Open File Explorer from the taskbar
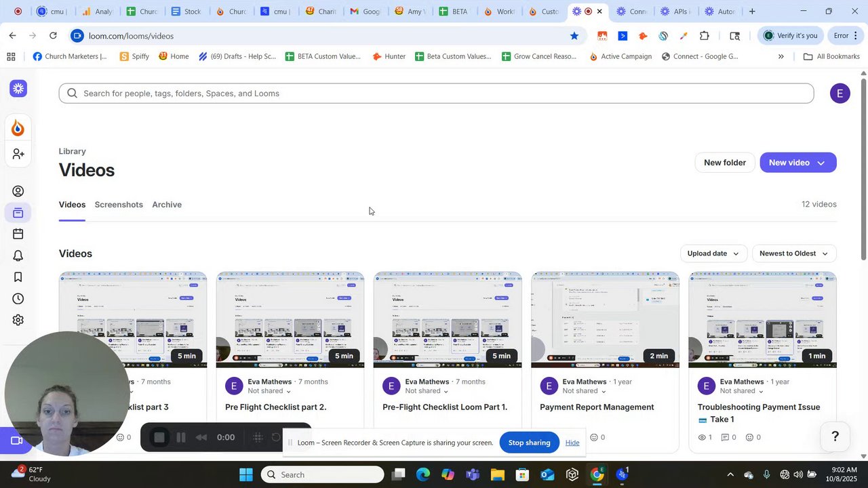The width and height of the screenshot is (868, 488). (x=497, y=475)
